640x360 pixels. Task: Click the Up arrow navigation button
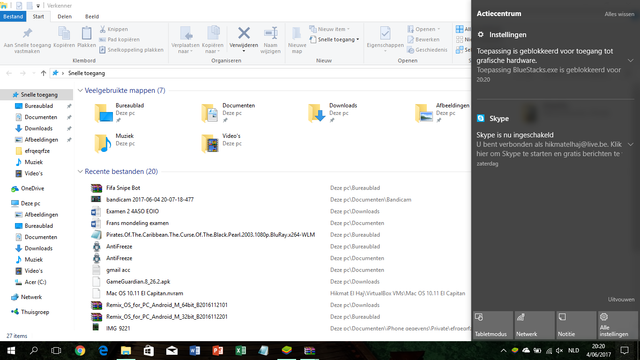(43, 73)
